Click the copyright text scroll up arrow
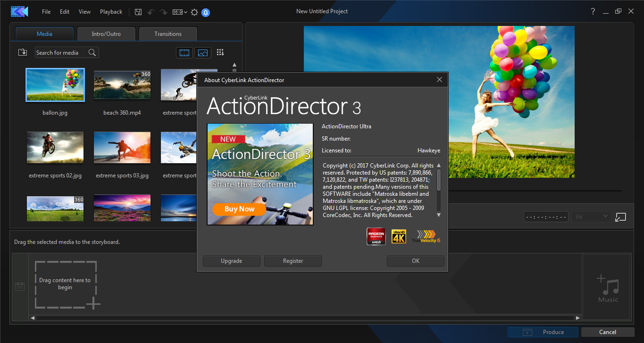Viewport: 644px width, 343px height. [x=439, y=165]
